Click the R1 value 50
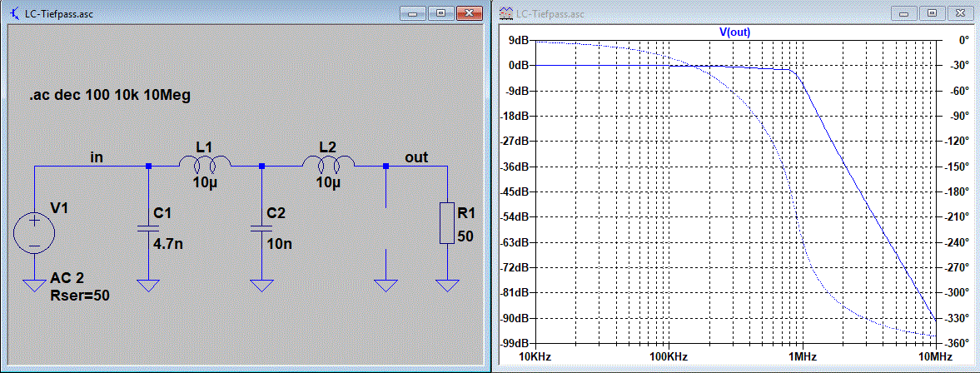The width and height of the screenshot is (980, 373). (x=466, y=236)
